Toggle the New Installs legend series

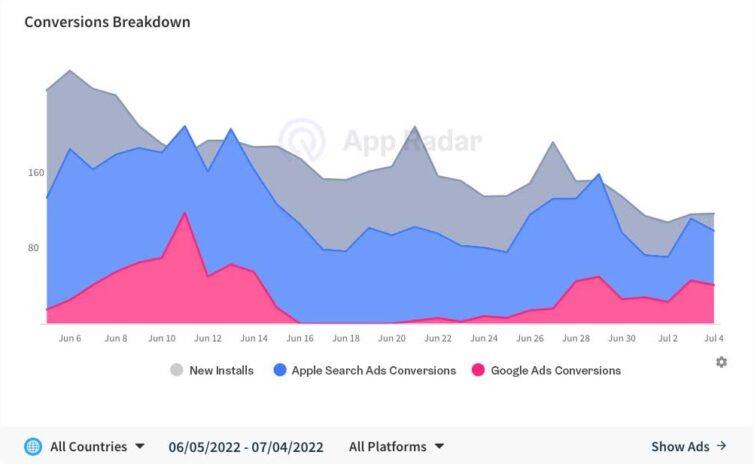pyautogui.click(x=212, y=370)
